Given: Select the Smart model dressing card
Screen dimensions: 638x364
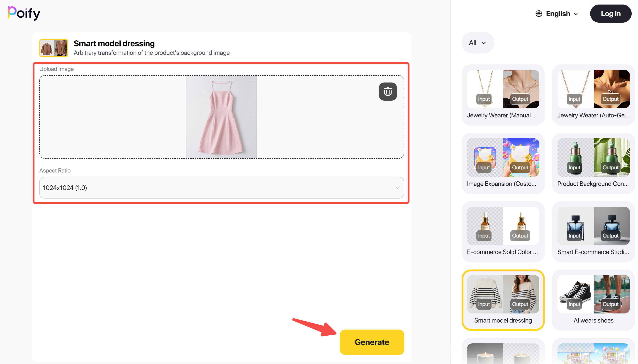Looking at the screenshot, I should (x=503, y=300).
